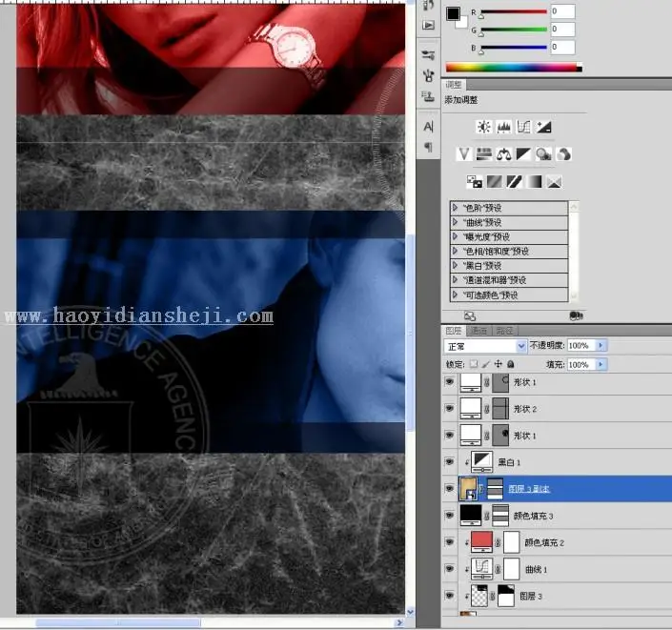Viewport: 672px width, 630px height.
Task: Select the 颜色填充 2 layer name
Action: coord(544,542)
